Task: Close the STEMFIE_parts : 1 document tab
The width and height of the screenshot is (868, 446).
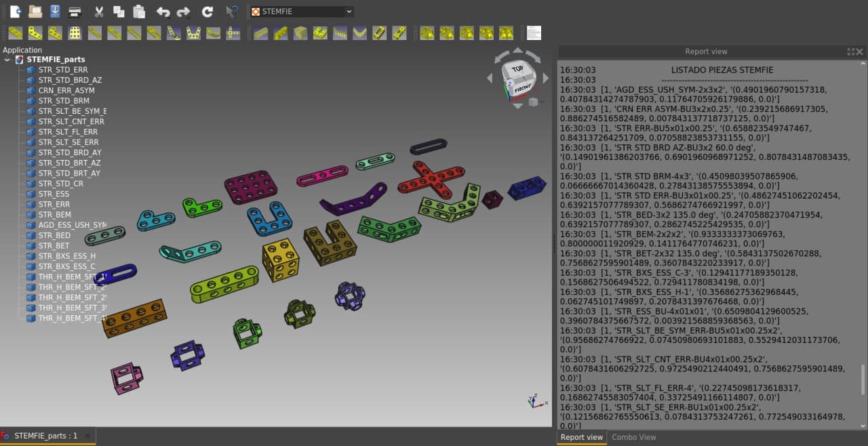Action: tap(87, 436)
